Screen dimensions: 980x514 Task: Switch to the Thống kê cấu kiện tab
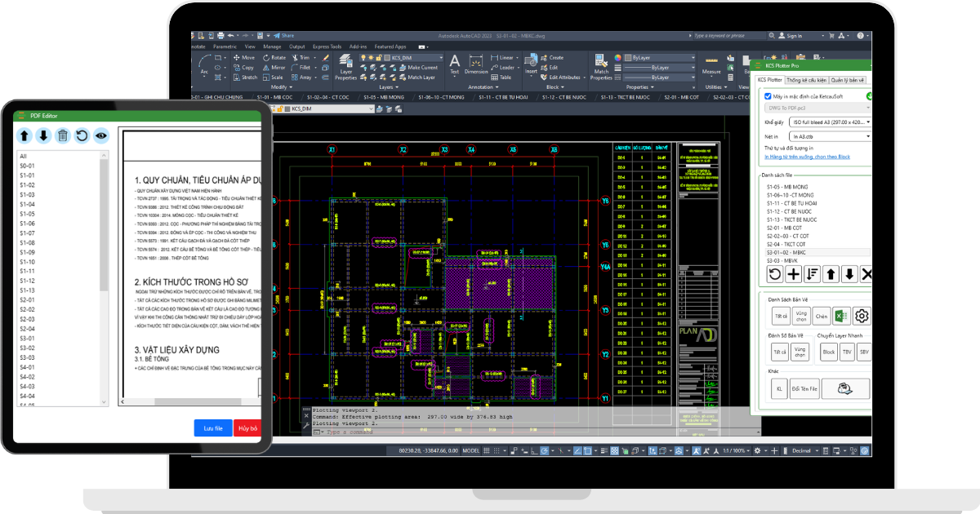point(806,80)
